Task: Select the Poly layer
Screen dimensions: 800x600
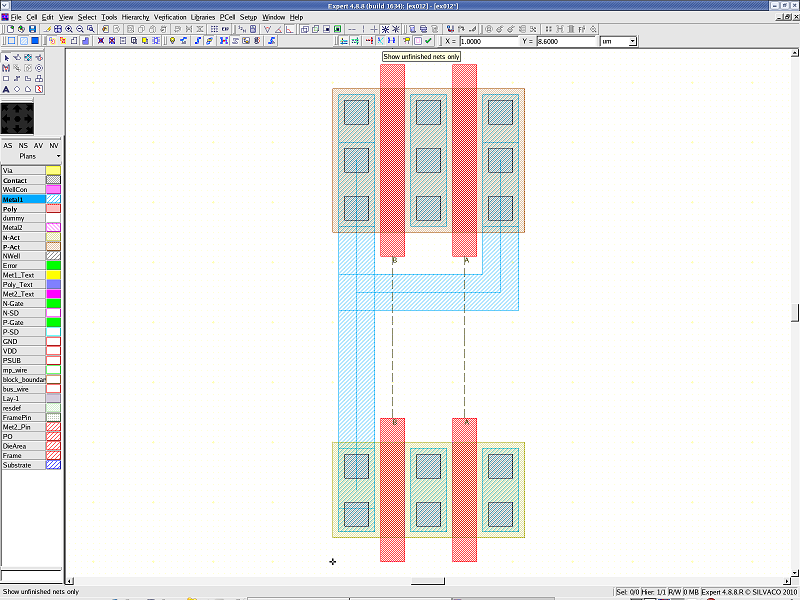Action: pos(22,209)
